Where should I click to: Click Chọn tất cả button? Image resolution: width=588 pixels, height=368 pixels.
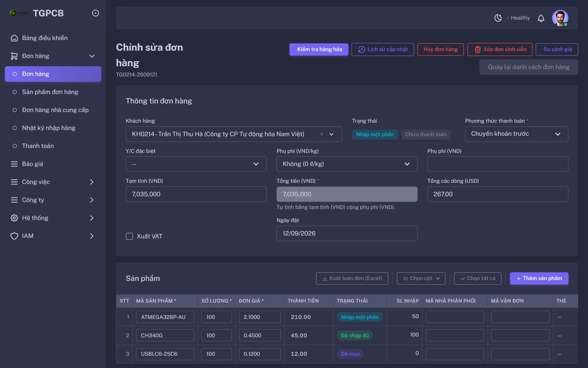(x=478, y=279)
